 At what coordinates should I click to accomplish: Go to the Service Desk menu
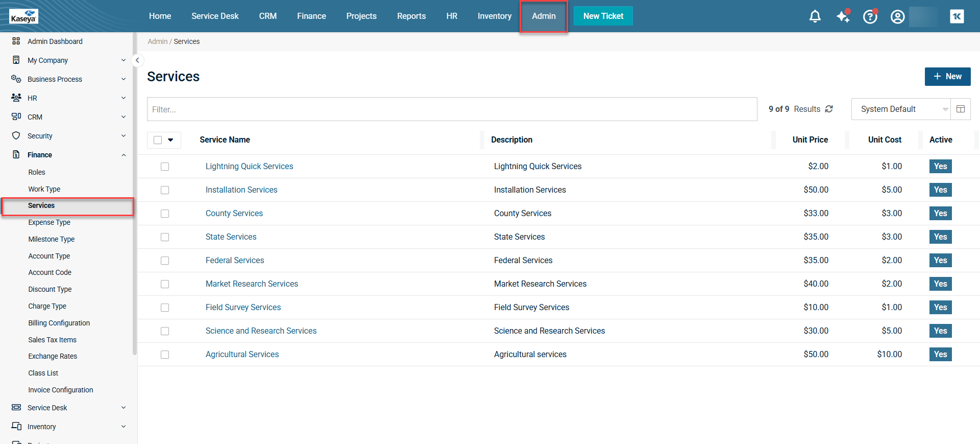pos(215,16)
